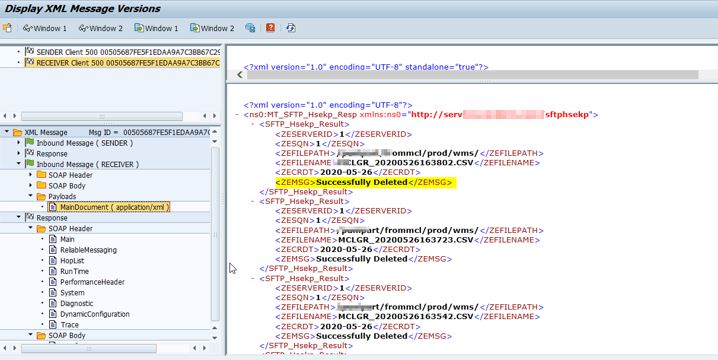Select MainDocument ( application/xml ) payload
Viewport: 718px width, 360px height.
[109, 207]
